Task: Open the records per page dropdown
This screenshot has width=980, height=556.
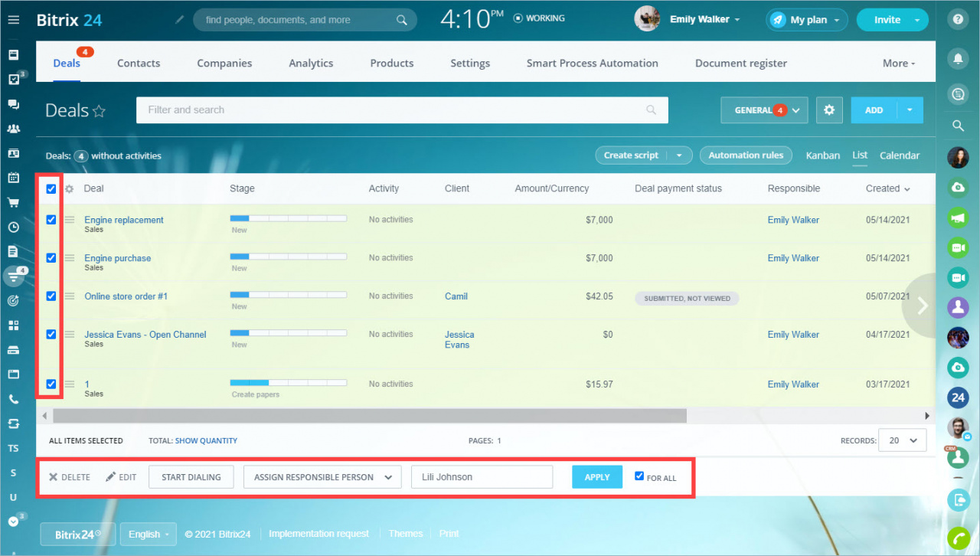Action: click(x=903, y=440)
